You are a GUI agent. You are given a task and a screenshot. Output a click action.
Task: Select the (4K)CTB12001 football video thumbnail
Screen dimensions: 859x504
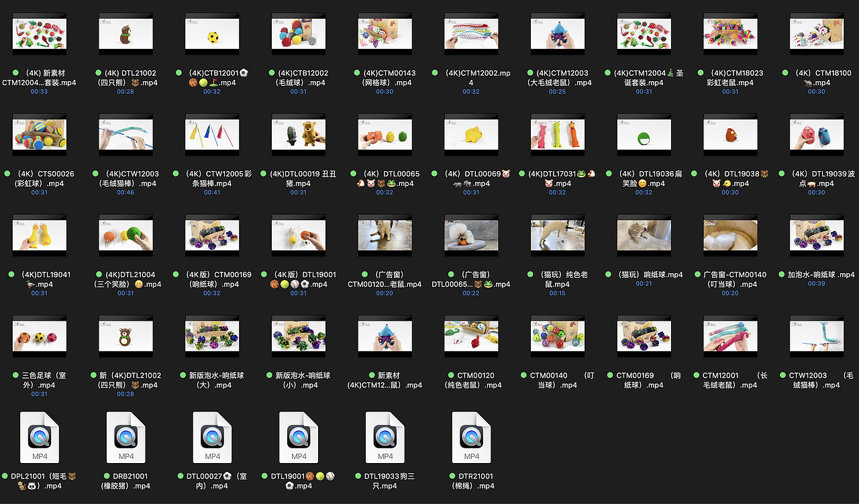(x=212, y=33)
